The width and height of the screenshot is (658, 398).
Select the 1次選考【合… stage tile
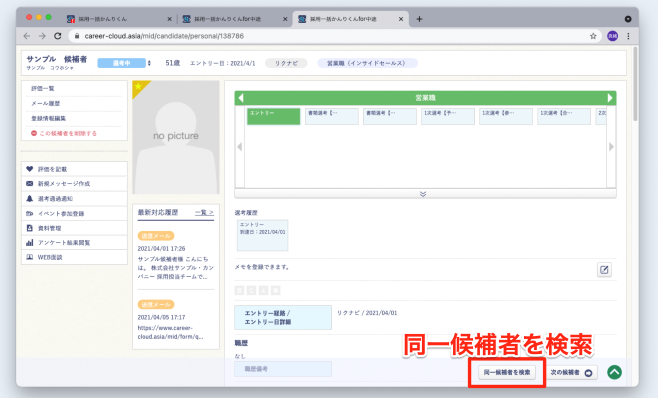click(x=564, y=116)
